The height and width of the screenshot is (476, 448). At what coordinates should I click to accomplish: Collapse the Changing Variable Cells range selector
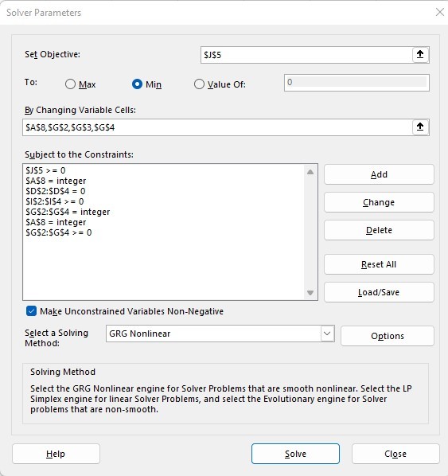420,127
